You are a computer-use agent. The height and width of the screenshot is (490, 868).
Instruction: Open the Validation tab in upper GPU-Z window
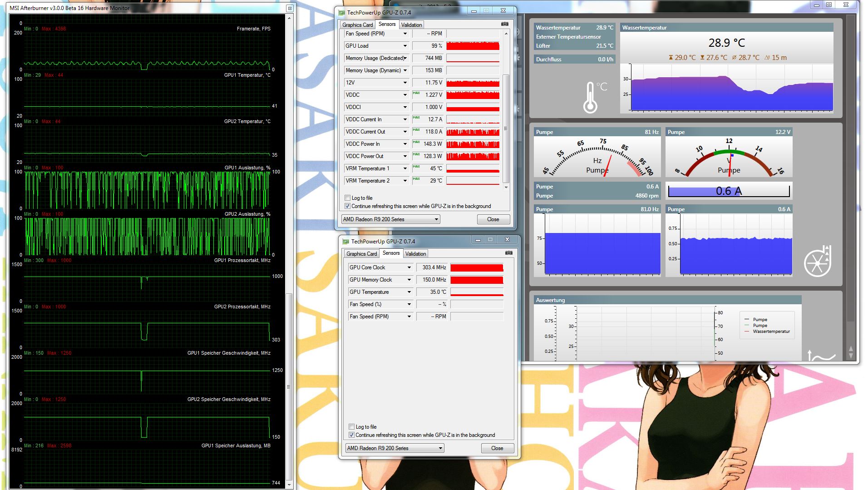pos(412,25)
